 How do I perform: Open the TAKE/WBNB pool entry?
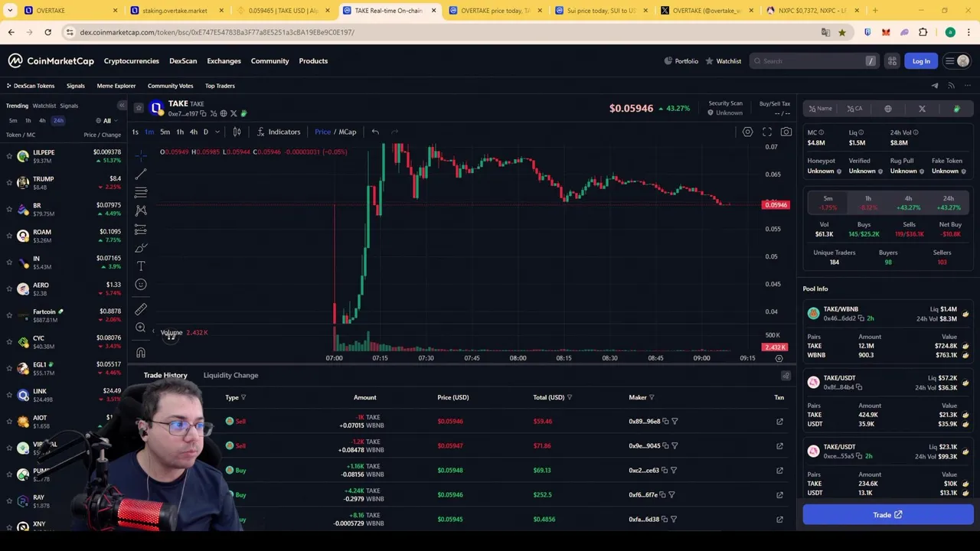[x=888, y=314]
